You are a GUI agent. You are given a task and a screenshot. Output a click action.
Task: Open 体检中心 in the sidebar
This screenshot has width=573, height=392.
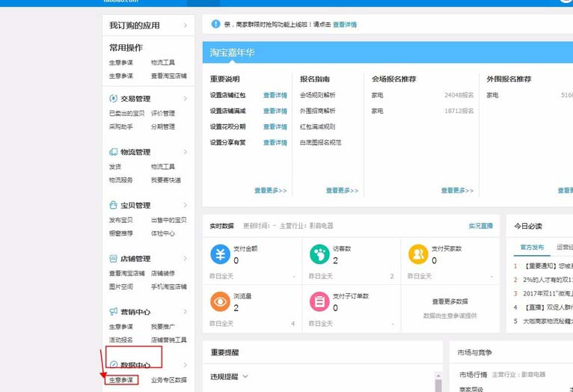(x=163, y=233)
